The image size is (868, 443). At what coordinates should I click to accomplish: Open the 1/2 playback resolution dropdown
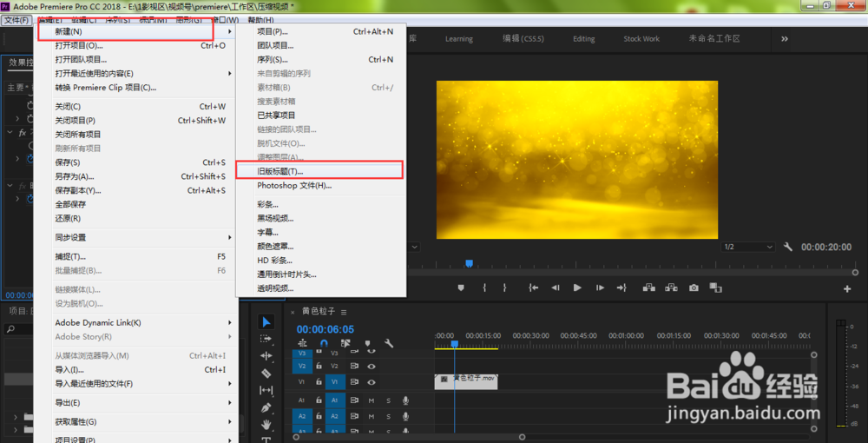point(748,247)
